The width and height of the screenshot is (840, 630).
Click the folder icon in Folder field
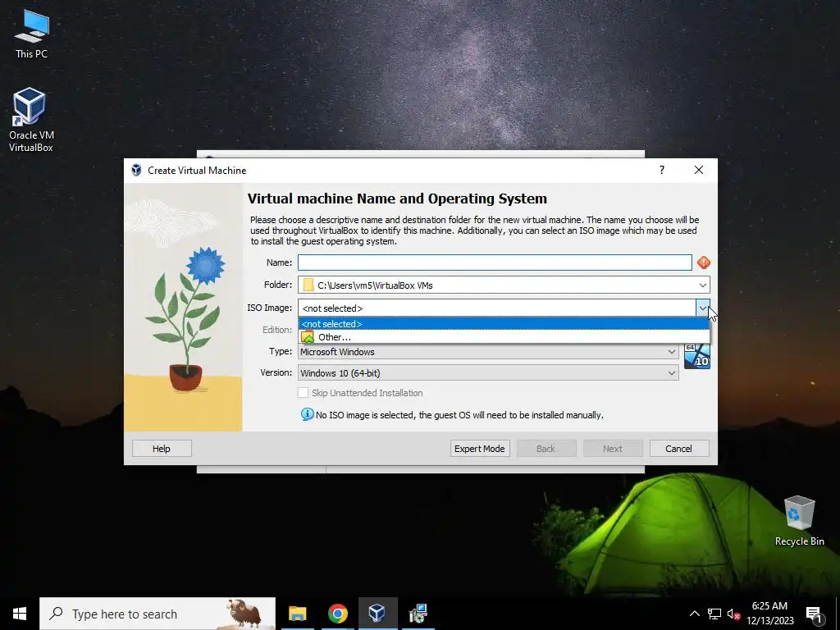point(308,285)
